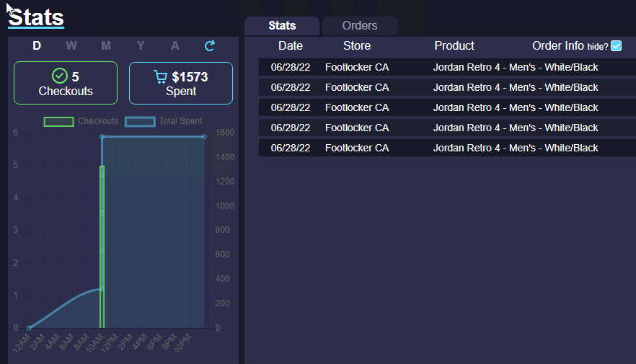The height and width of the screenshot is (364, 636).
Task: Sort by the Store column header
Action: coord(357,46)
